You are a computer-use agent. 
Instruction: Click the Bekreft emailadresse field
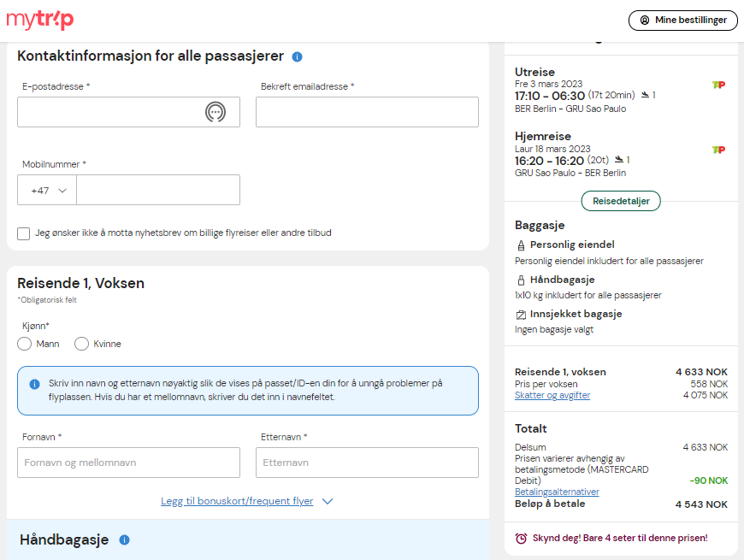coord(367,112)
